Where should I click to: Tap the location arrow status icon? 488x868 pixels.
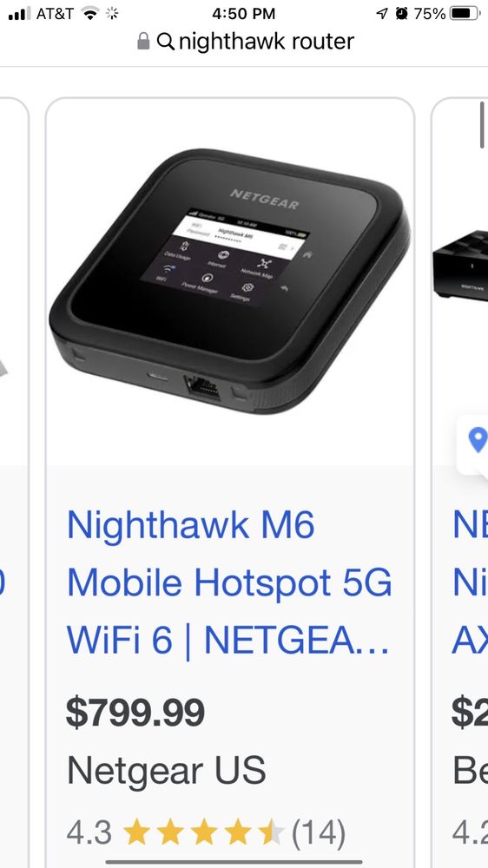click(382, 13)
